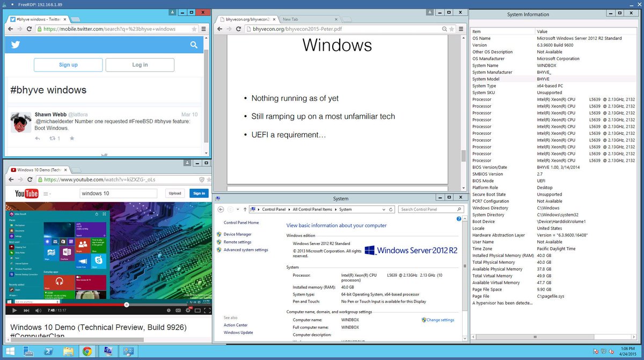Click the YouTube Upload button
The width and height of the screenshot is (644, 360).
pos(175,193)
